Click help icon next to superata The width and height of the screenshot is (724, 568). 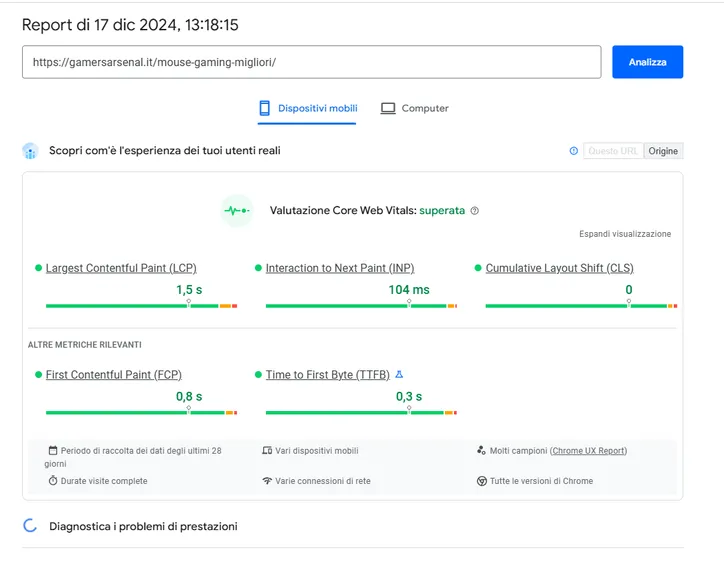[x=475, y=211]
